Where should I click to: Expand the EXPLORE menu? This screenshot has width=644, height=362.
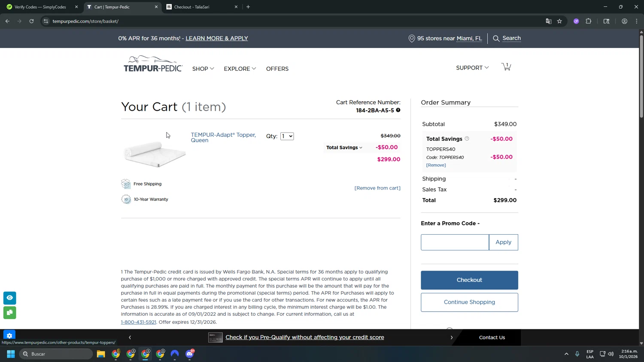tap(240, 69)
